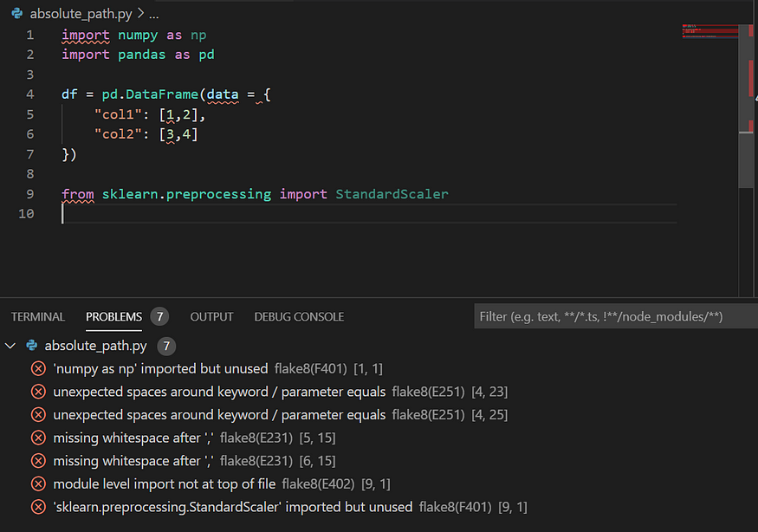The image size is (758, 532).
Task: Click the count badge next to absolute_path.py
Action: [166, 346]
